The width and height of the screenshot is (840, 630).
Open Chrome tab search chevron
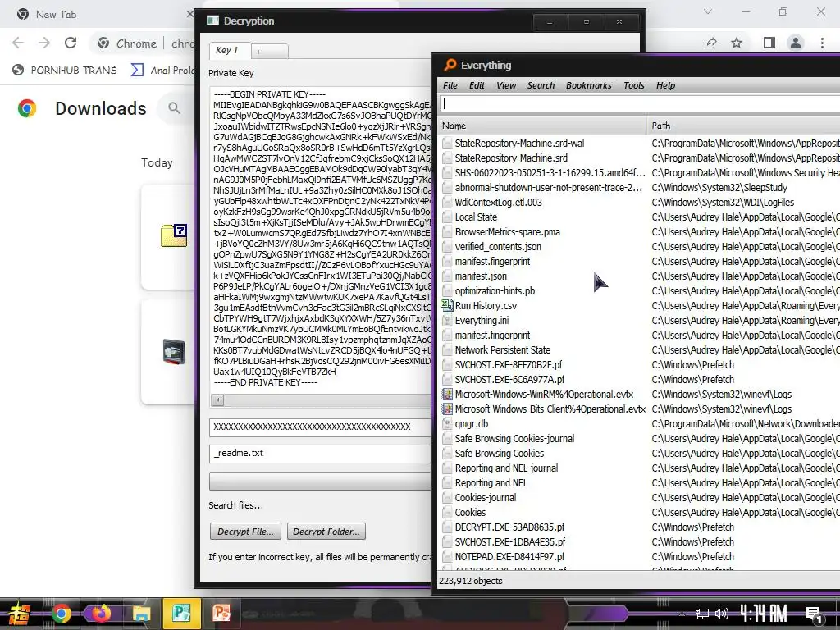(708, 11)
